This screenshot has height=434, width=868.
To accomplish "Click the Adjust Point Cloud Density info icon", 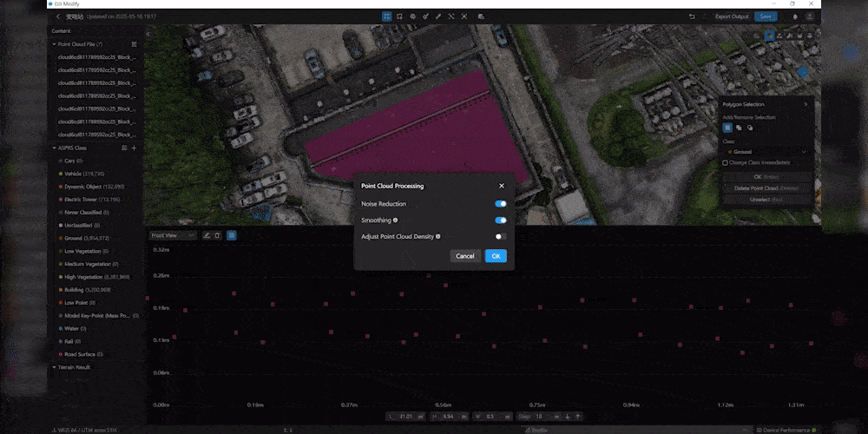I will tap(437, 236).
